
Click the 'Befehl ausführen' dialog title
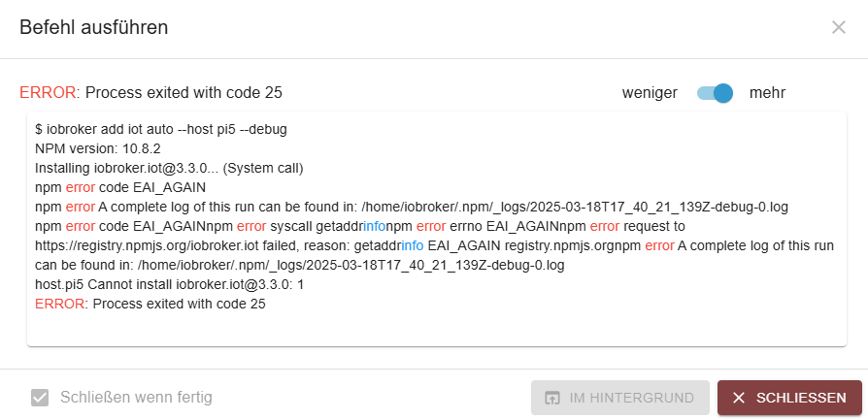tap(93, 27)
